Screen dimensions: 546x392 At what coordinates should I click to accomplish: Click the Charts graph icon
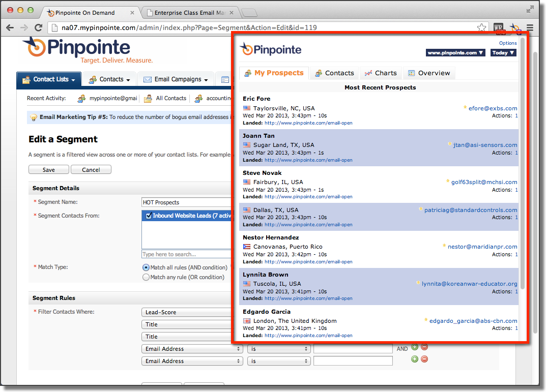point(370,73)
